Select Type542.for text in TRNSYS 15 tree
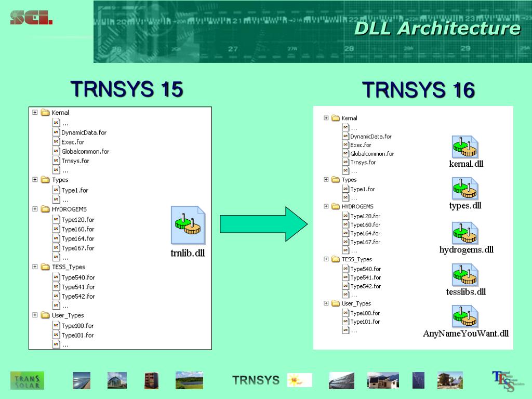Screen dimensions: 532x399 (78, 296)
